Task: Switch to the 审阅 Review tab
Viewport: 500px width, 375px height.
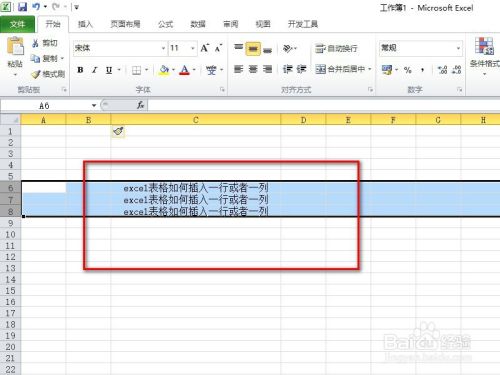Action: click(x=230, y=24)
